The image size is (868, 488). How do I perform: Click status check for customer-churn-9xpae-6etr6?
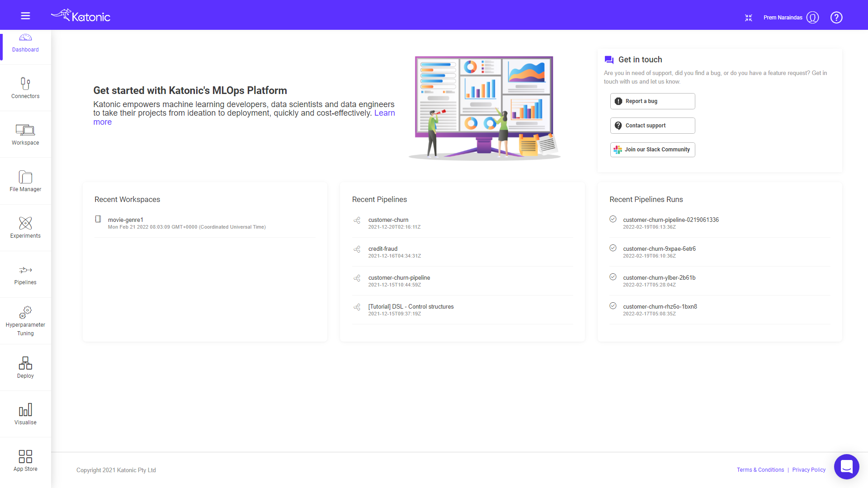613,248
